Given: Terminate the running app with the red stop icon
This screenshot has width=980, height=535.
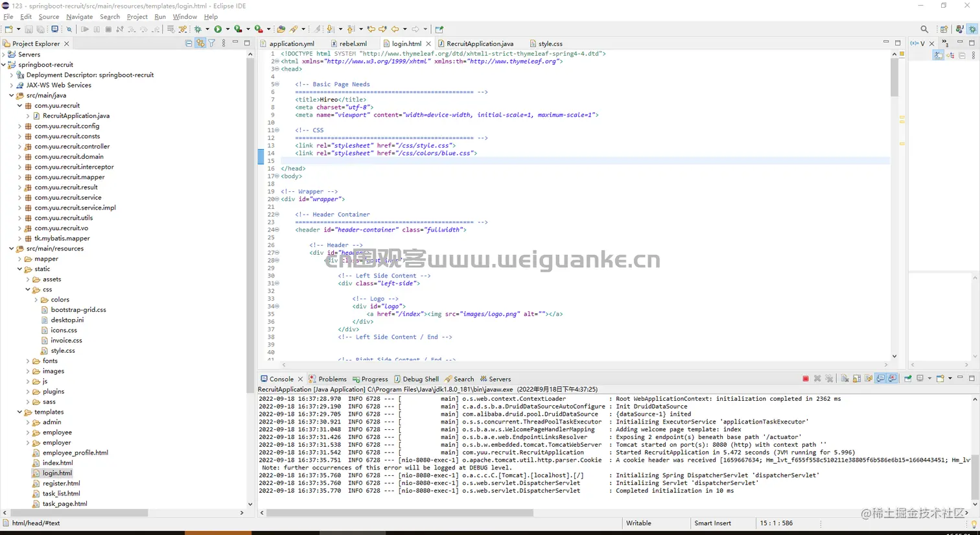Looking at the screenshot, I should (x=806, y=379).
